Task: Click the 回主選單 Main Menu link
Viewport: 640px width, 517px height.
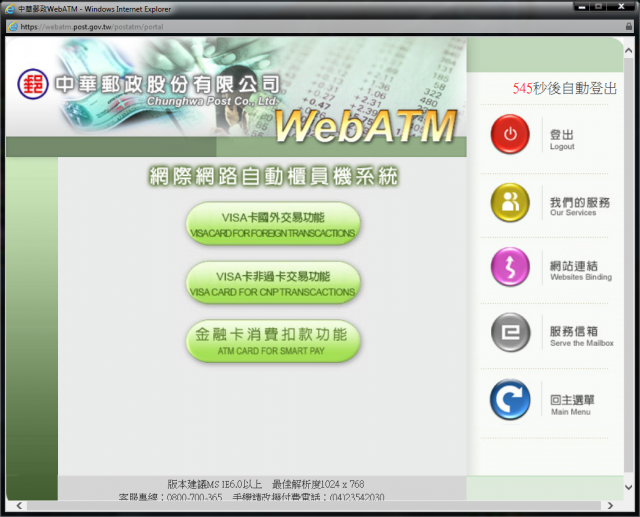Action: (572, 405)
